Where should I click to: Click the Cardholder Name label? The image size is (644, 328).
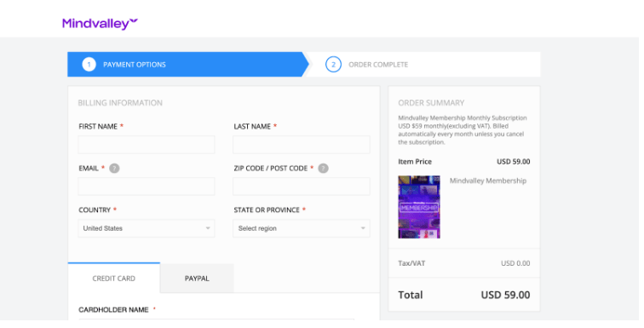point(114,309)
